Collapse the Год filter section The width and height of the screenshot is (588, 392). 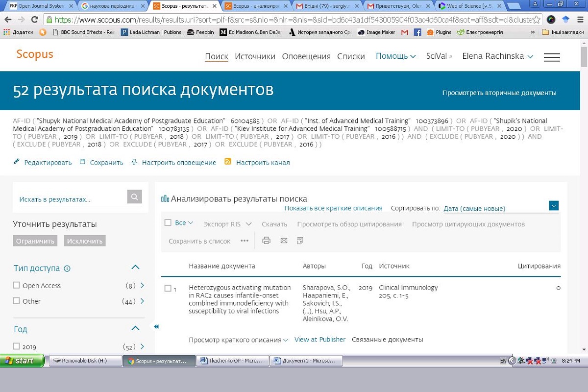point(136,329)
